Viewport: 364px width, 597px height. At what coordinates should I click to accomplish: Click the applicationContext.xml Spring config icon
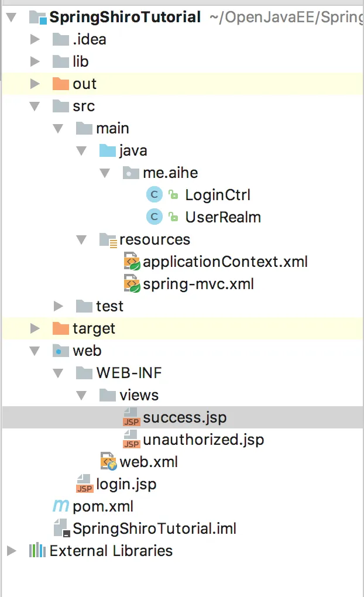point(132,262)
